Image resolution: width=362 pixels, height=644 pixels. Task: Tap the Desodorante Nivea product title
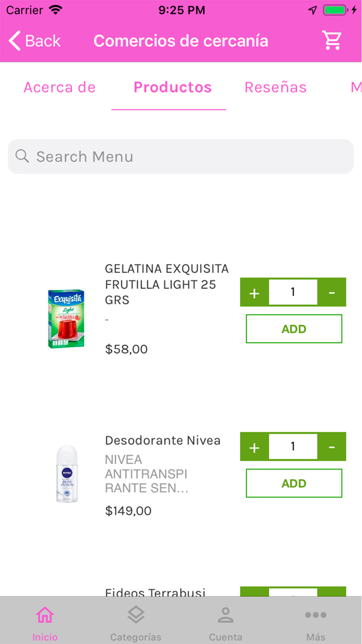(163, 440)
